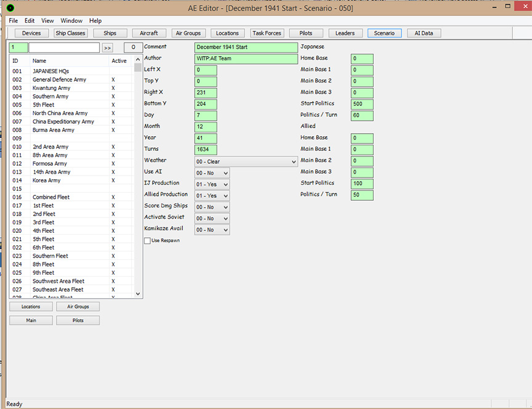The image size is (532, 409).
Task: Open the Activate Soviet dropdown
Action: point(212,219)
